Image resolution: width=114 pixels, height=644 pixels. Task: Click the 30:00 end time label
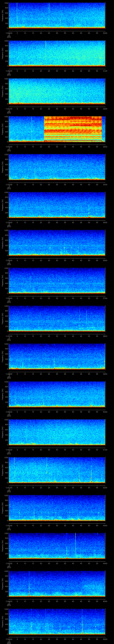pos(105,33)
